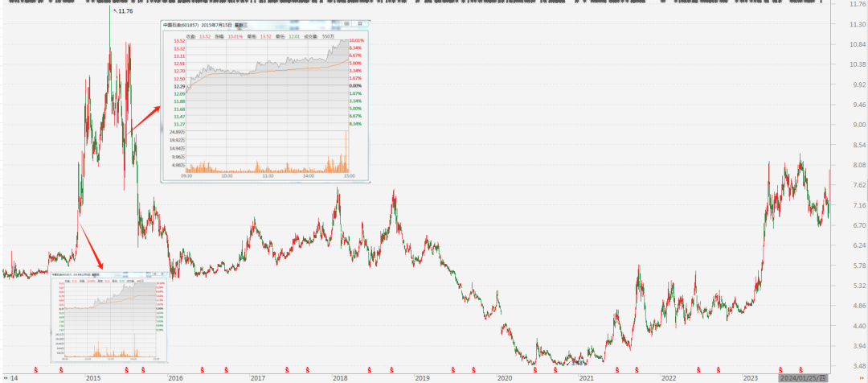Click the later S marker in 2016
Screen dimensions: 868x383
[226, 369]
